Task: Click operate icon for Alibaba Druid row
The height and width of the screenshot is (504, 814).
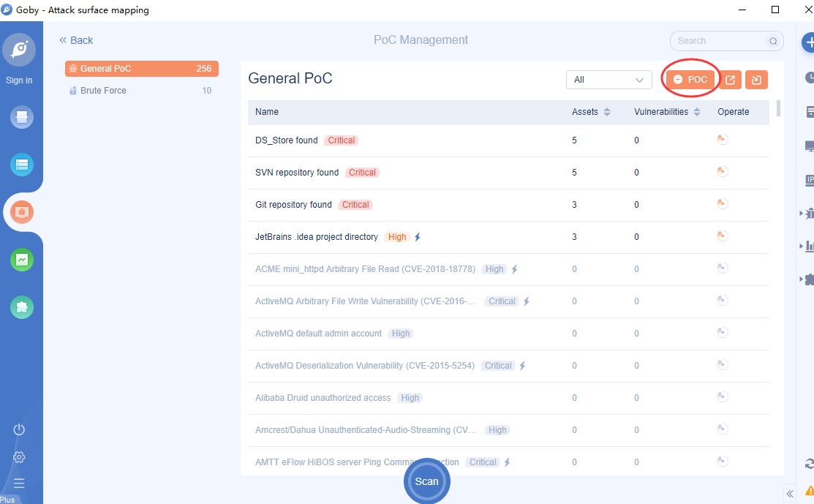Action: click(723, 397)
